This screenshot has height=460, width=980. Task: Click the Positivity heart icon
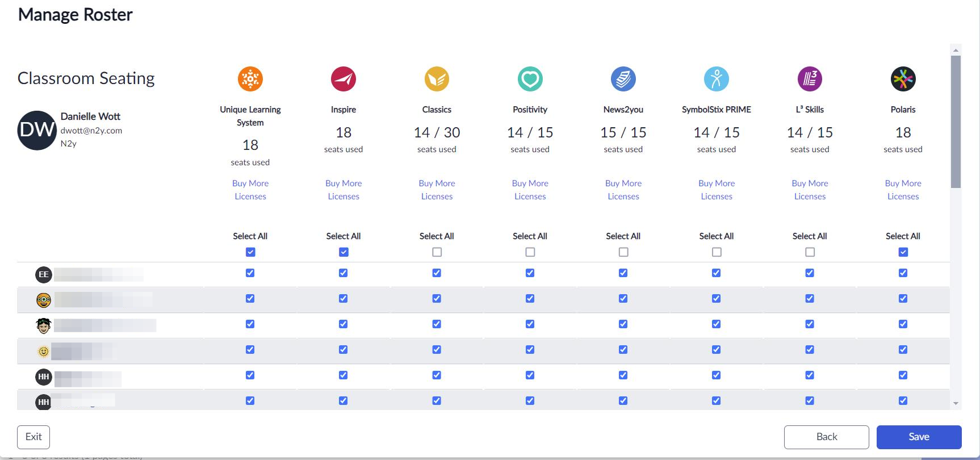pos(530,79)
